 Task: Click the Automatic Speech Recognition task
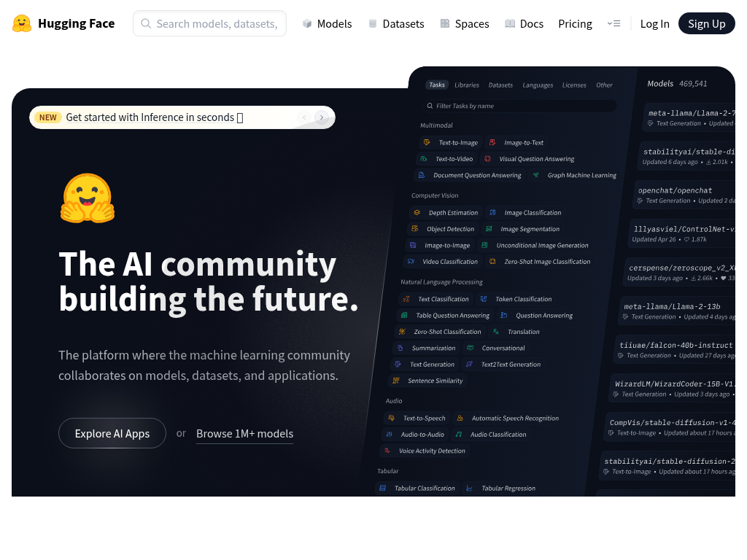click(x=508, y=418)
